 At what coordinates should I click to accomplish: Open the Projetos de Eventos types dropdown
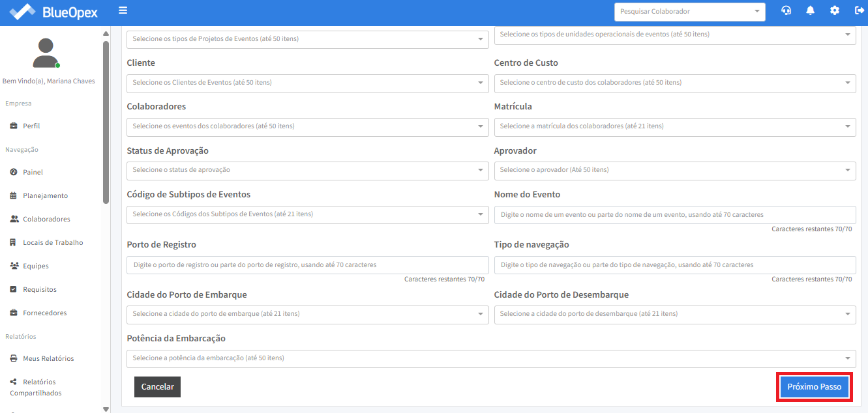coord(308,39)
